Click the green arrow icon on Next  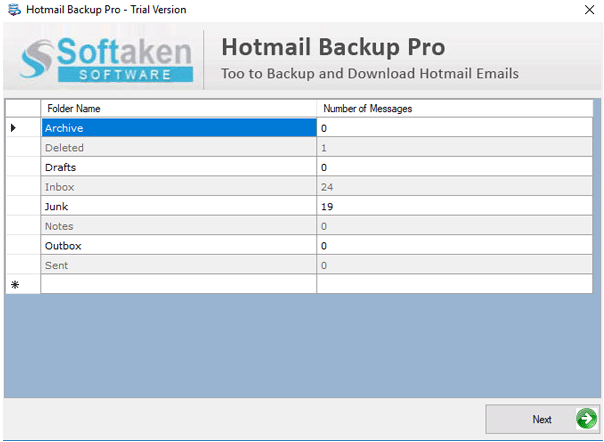[586, 419]
